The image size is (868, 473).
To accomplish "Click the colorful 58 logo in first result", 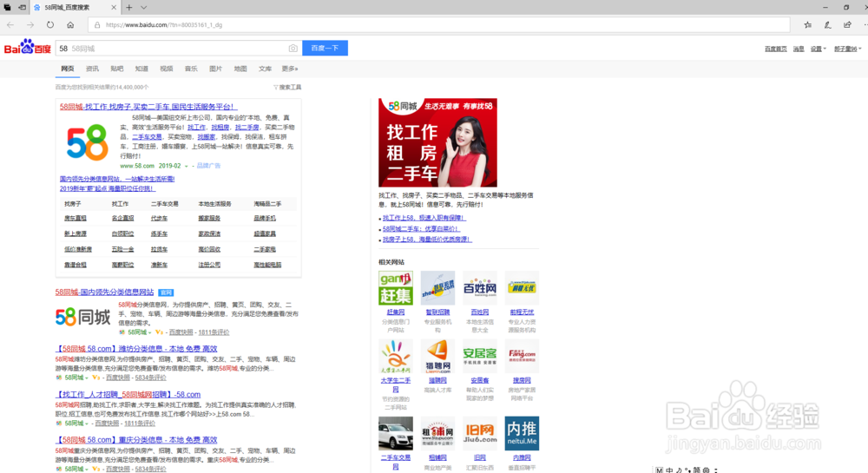I will (x=87, y=142).
